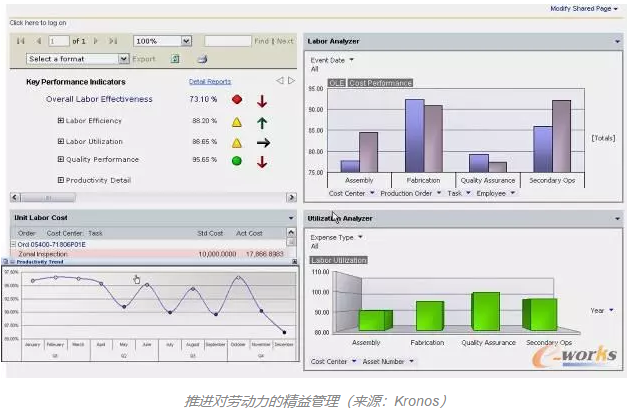Click the 'Click here to log on' link
Viewport: 629px width, 415px height.
click(x=38, y=21)
